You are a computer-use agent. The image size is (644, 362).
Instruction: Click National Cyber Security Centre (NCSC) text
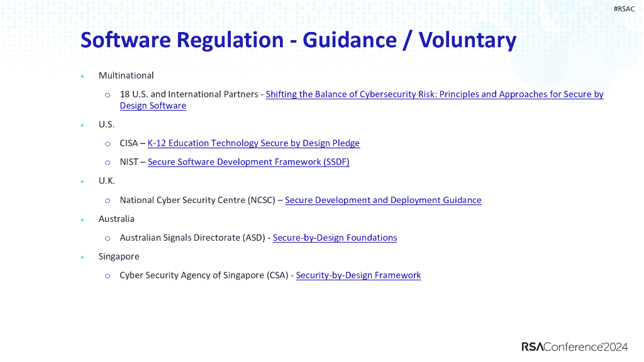pyautogui.click(x=197, y=200)
